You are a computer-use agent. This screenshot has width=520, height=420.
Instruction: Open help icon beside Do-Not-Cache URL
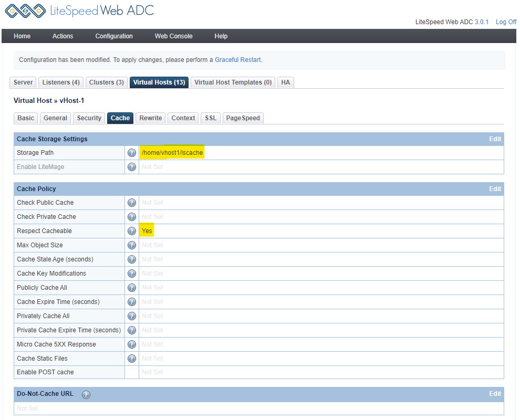[x=86, y=394]
